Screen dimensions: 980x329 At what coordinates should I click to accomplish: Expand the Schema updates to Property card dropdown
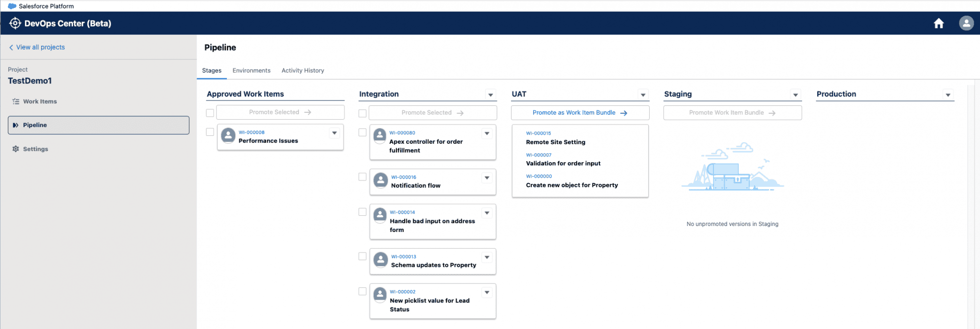487,257
